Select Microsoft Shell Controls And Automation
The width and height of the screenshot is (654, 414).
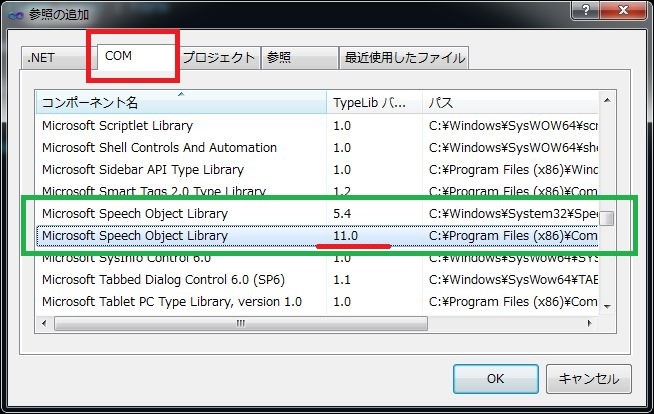(x=317, y=148)
